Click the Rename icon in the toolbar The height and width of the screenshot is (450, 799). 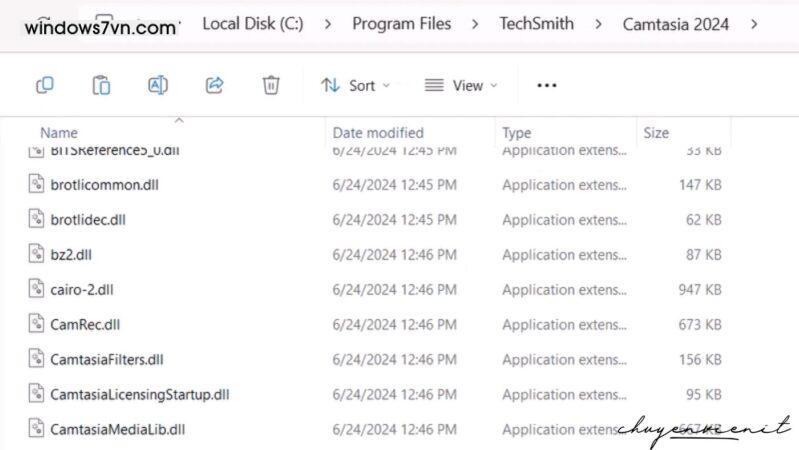158,86
